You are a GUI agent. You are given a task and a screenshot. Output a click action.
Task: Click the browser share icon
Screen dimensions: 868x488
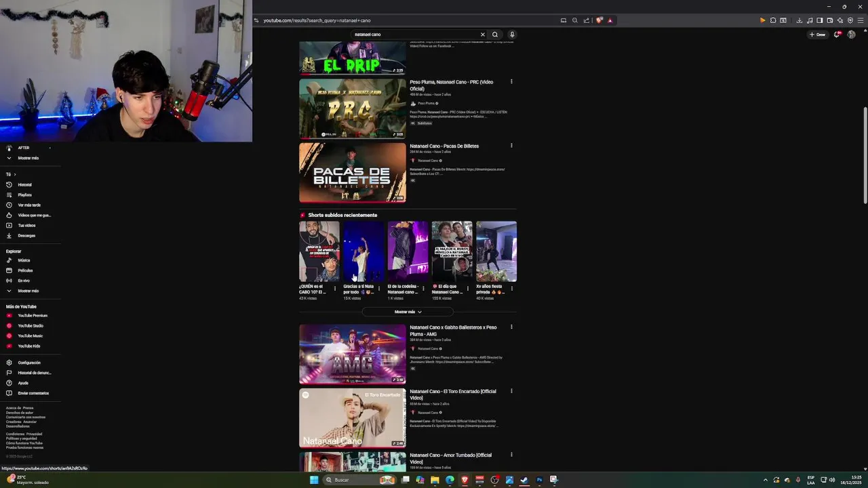[587, 20]
